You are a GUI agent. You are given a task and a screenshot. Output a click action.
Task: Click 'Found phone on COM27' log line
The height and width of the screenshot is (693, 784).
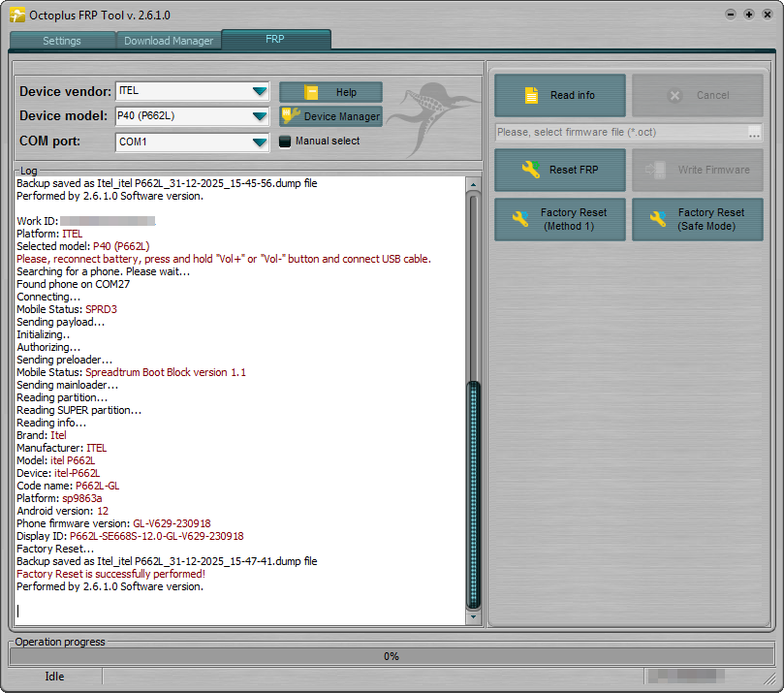coord(73,284)
